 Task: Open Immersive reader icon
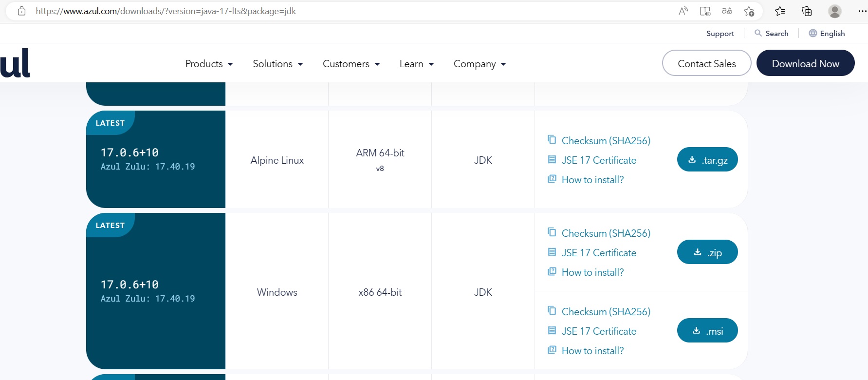[x=705, y=11]
